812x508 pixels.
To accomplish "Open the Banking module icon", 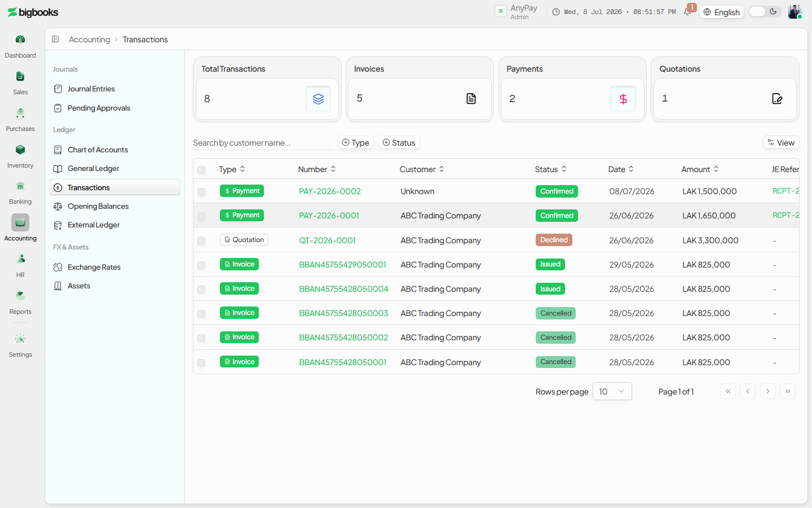I will pyautogui.click(x=20, y=186).
